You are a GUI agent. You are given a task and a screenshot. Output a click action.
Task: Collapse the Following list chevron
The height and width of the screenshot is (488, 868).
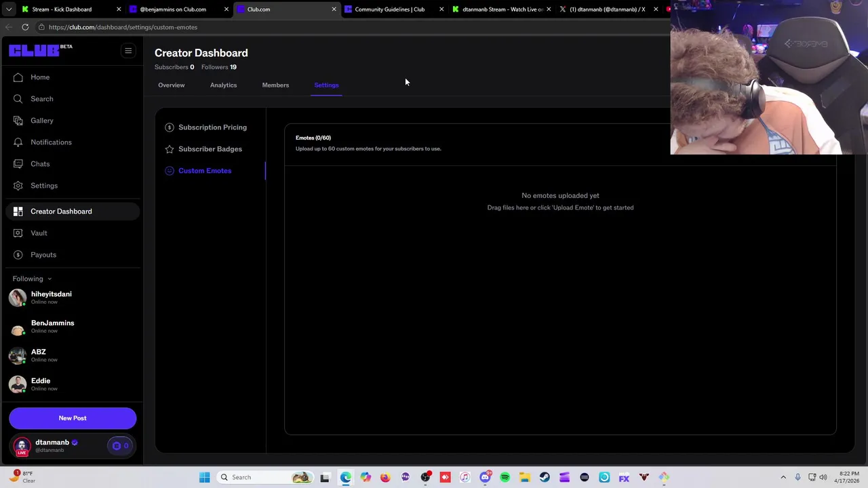point(50,279)
